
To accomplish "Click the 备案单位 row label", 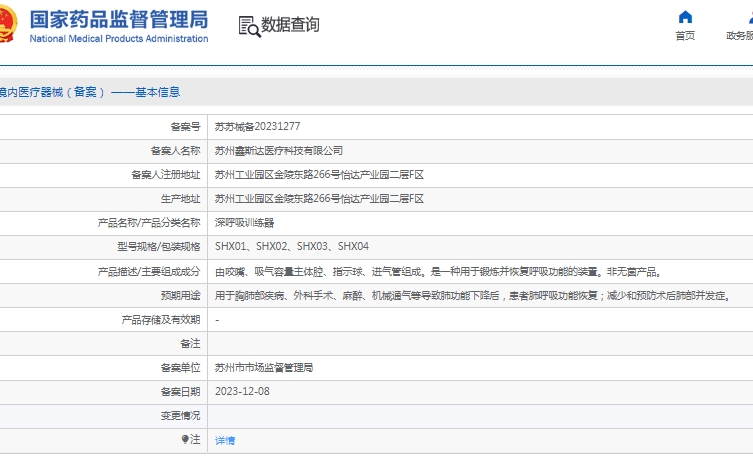I will (x=181, y=368).
